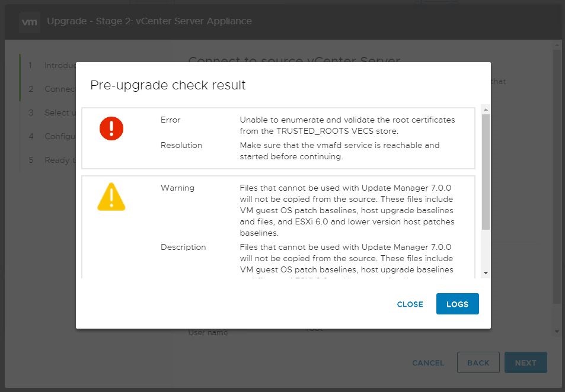
Task: Click the yellow warning triangle icon
Action: pos(111,197)
